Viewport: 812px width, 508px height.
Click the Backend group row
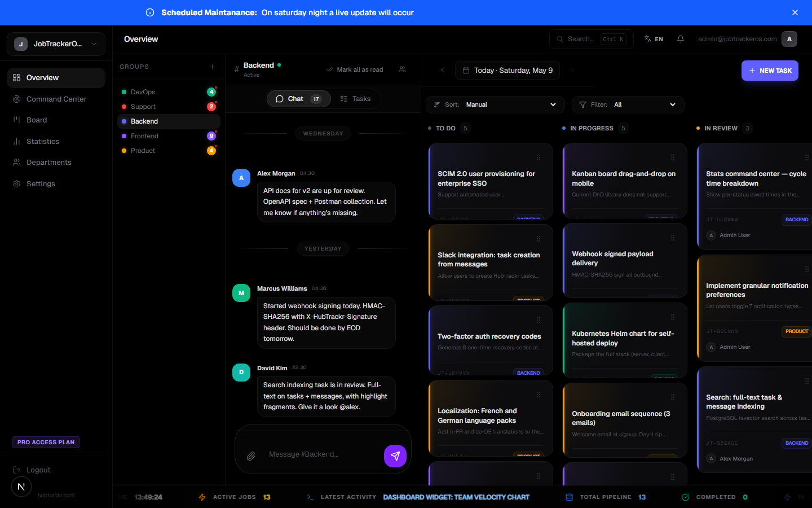click(x=169, y=121)
